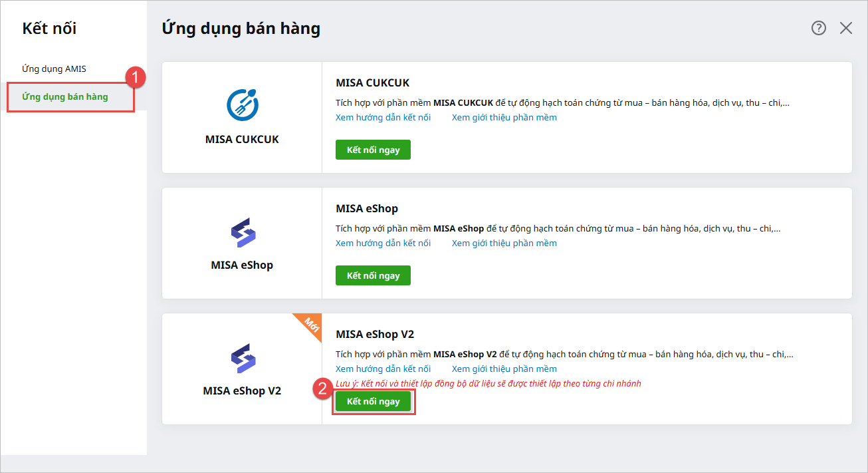The height and width of the screenshot is (473, 868).
Task: Open Xem hướng dẫn kết nối for eShop V2
Action: pyautogui.click(x=383, y=369)
